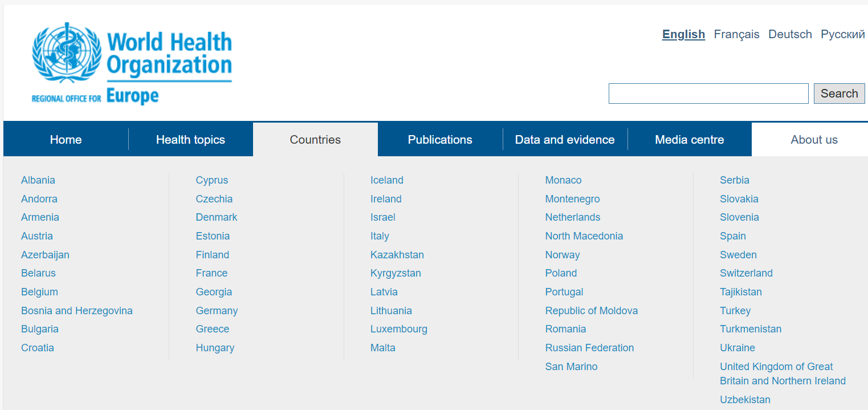Click the Iceland link
The width and height of the screenshot is (868, 410).
click(x=387, y=180)
